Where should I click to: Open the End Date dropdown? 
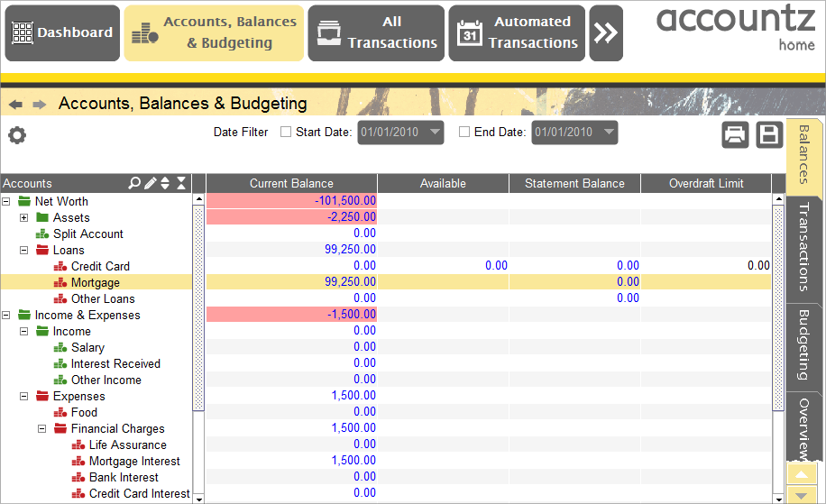point(609,132)
